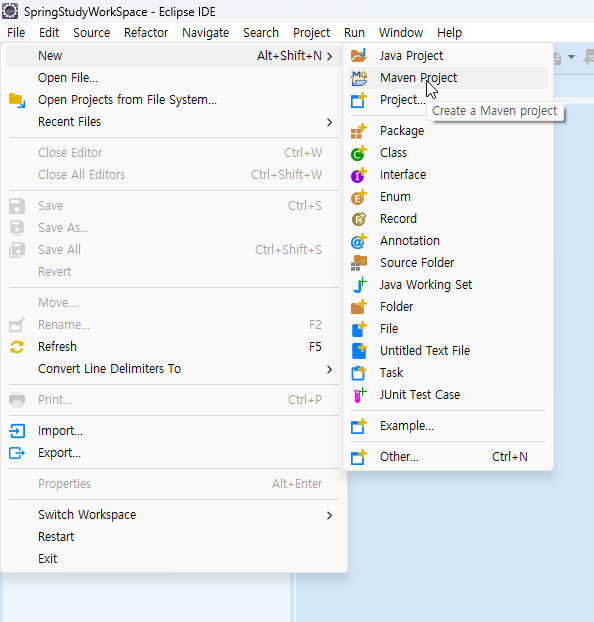Choose Maven Project label

(x=418, y=78)
